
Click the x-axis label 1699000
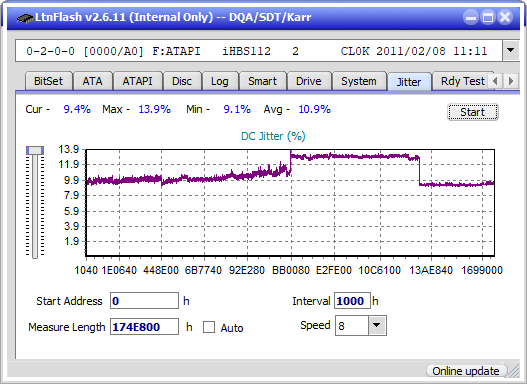point(482,270)
